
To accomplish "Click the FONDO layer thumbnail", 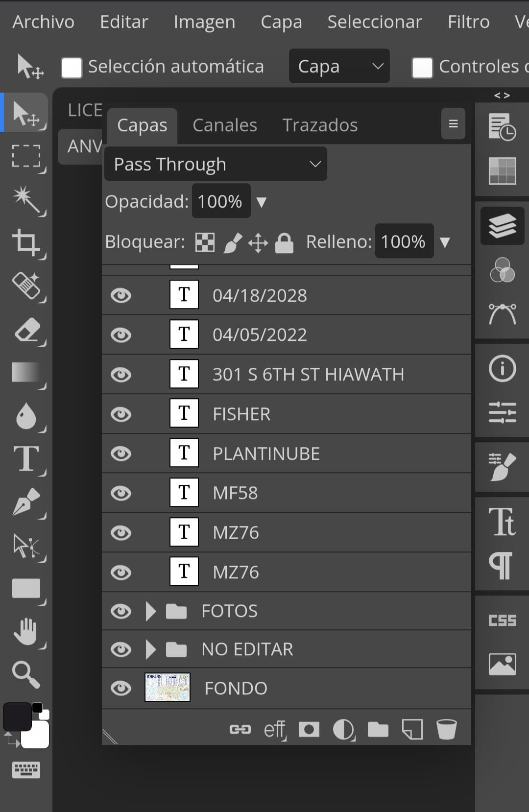I will click(x=168, y=687).
